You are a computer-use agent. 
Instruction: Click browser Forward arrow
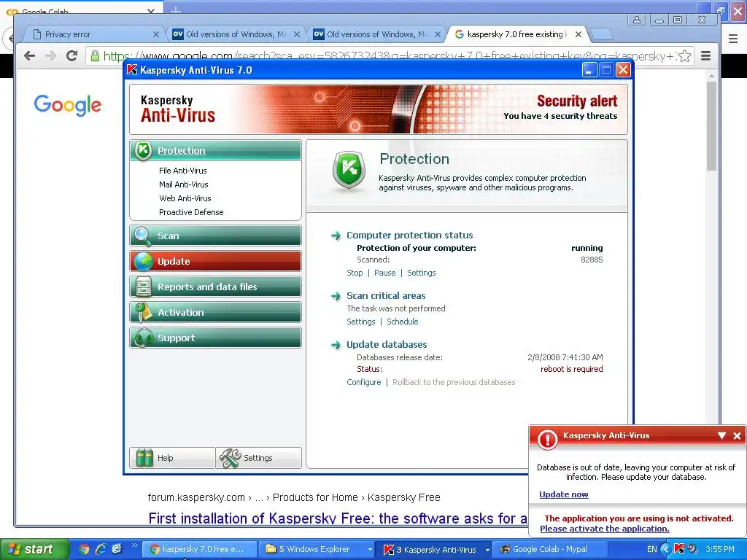click(x=50, y=55)
